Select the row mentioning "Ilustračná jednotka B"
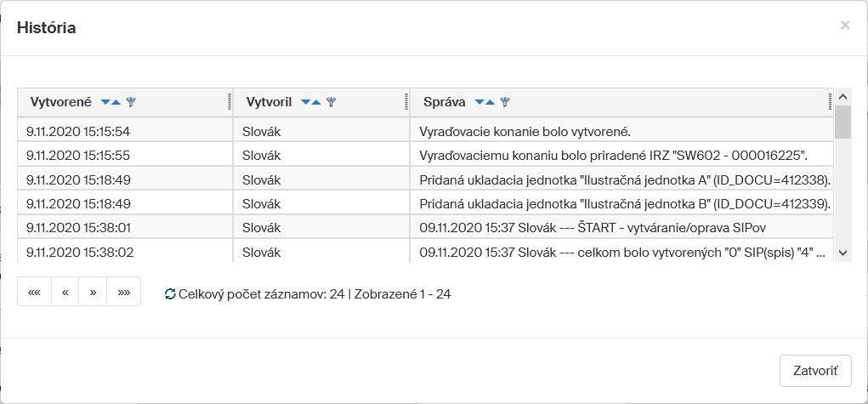The width and height of the screenshot is (868, 404). 624,204
